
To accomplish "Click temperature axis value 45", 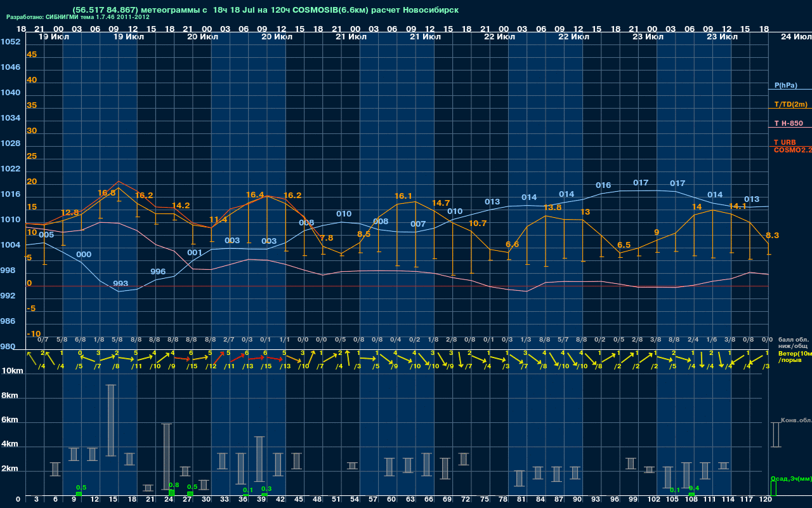I will pyautogui.click(x=32, y=55).
